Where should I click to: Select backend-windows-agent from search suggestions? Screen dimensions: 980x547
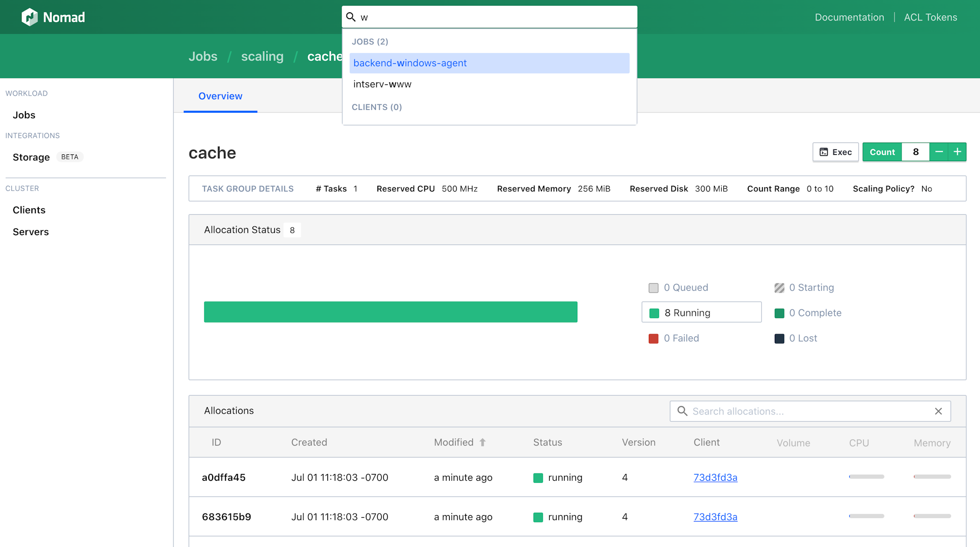410,63
